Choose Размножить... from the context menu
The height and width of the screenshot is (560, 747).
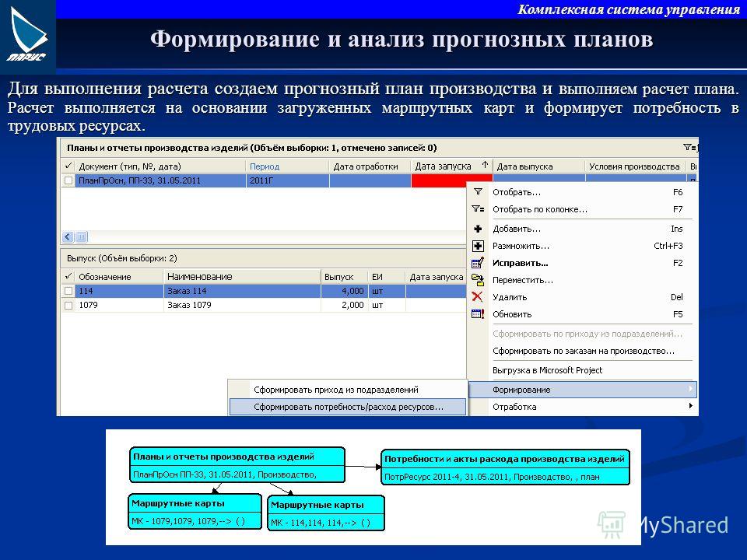click(x=583, y=246)
